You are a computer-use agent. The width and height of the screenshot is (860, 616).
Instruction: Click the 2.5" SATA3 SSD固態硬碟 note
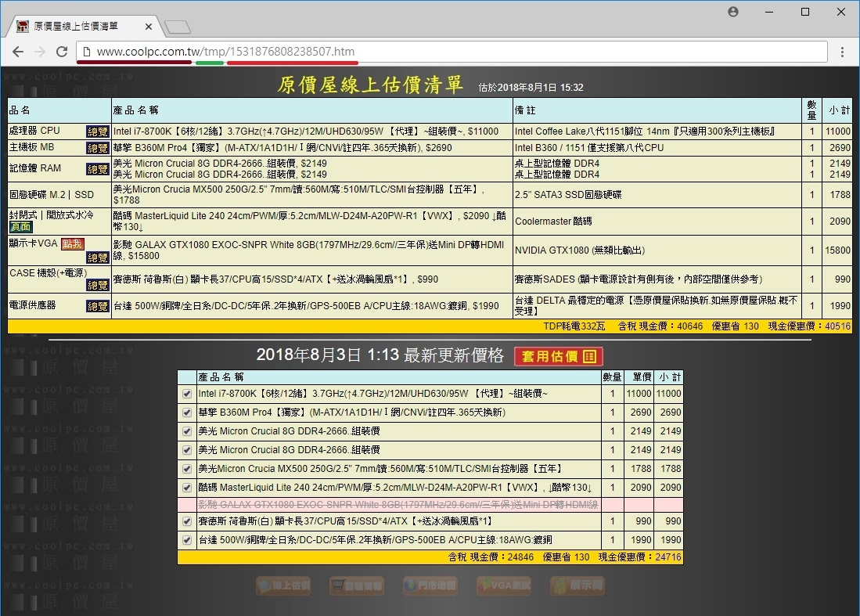click(x=568, y=195)
